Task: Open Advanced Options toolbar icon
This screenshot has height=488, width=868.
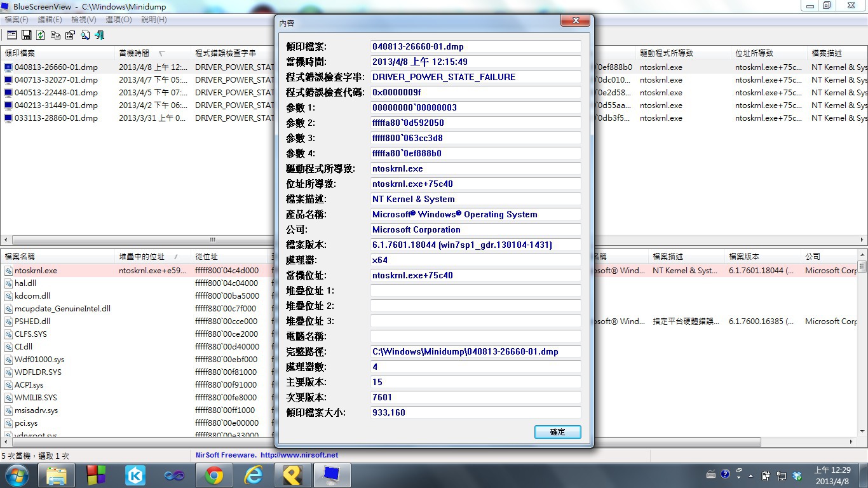Action: coord(11,36)
